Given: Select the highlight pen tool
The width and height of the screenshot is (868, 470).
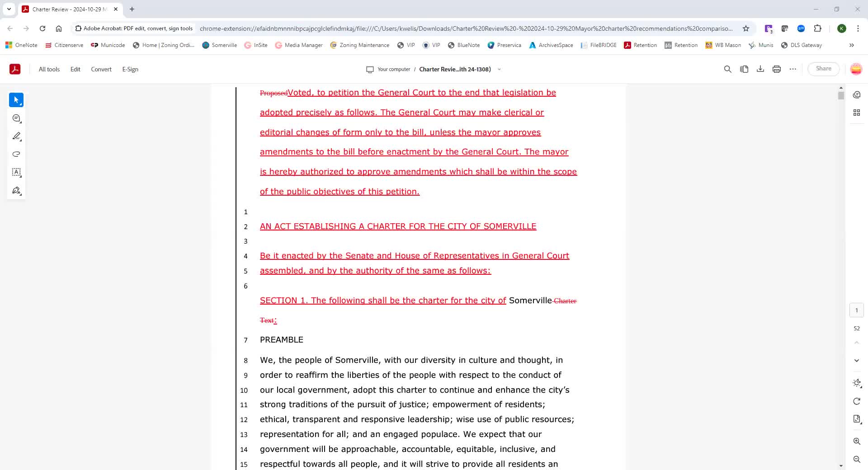Looking at the screenshot, I should [x=16, y=136].
